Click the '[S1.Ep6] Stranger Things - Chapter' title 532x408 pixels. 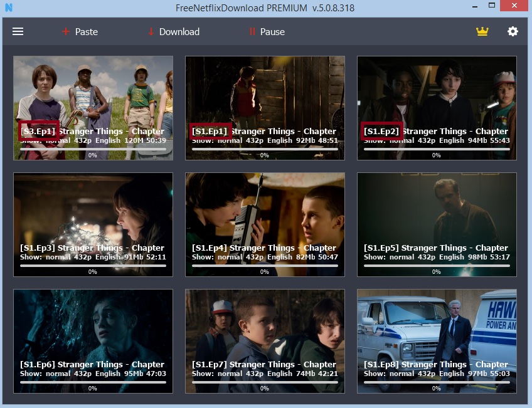[92, 365]
